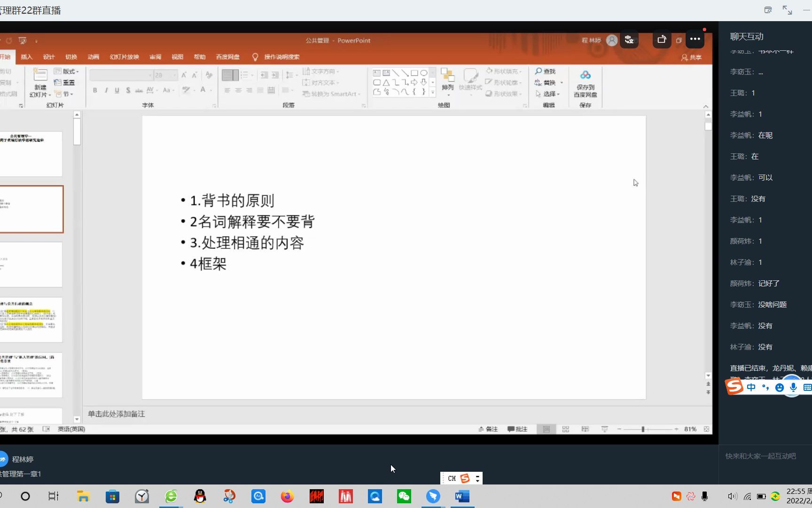
Task: Click the three-dots more options icon in livestream
Action: [695, 40]
